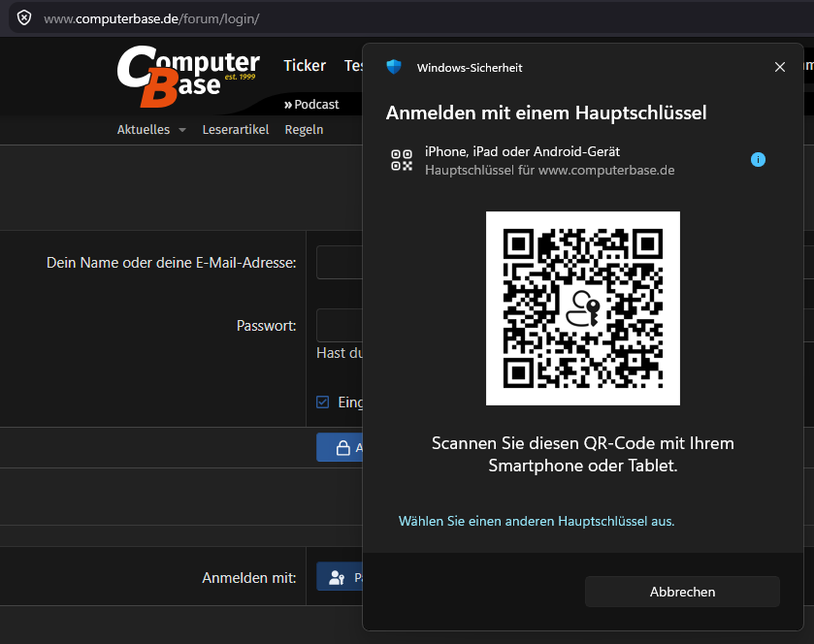Expand the Aktuelles dropdown arrow
The height and width of the screenshot is (644, 814).
(182, 130)
